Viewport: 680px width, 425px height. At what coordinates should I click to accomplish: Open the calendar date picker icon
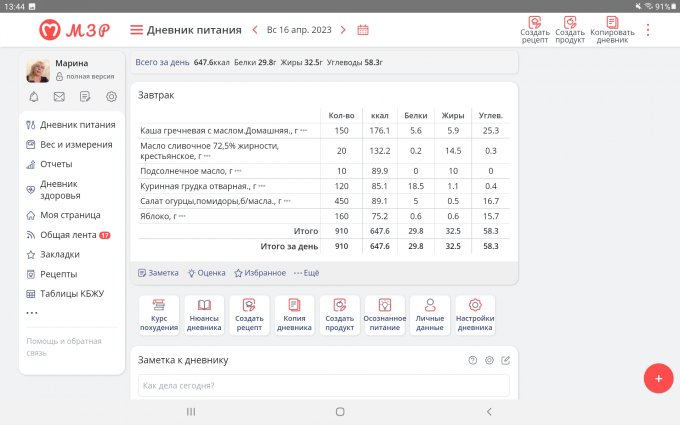[x=363, y=30]
